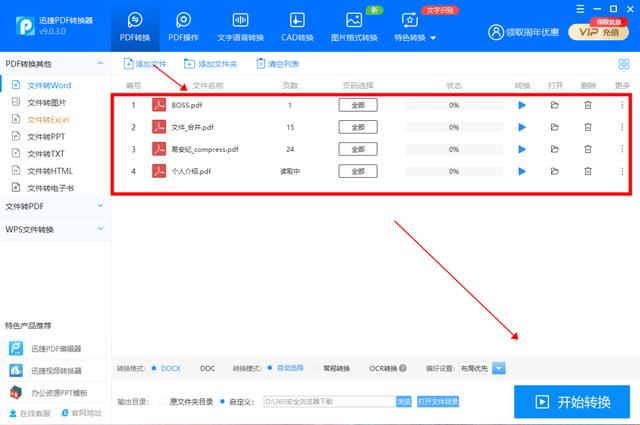Delete 文件_合并.pdf with trash icon
640x425 pixels.
coord(588,127)
